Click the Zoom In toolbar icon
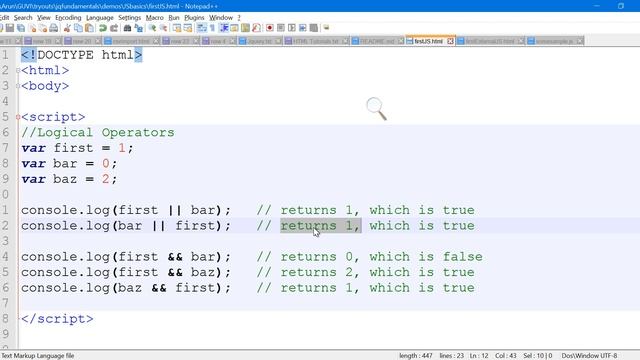Screen dimensions: 640x360 tap(152, 28)
